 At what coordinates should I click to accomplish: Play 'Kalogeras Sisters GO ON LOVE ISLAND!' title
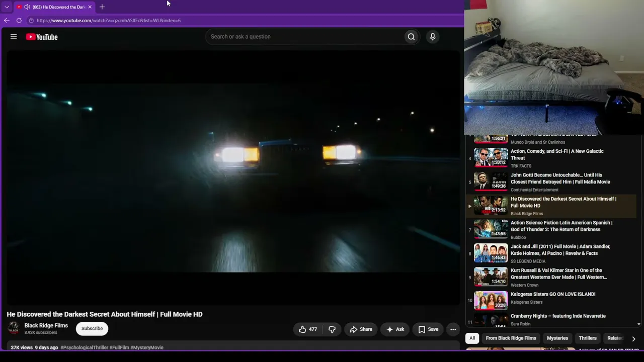coord(553,294)
